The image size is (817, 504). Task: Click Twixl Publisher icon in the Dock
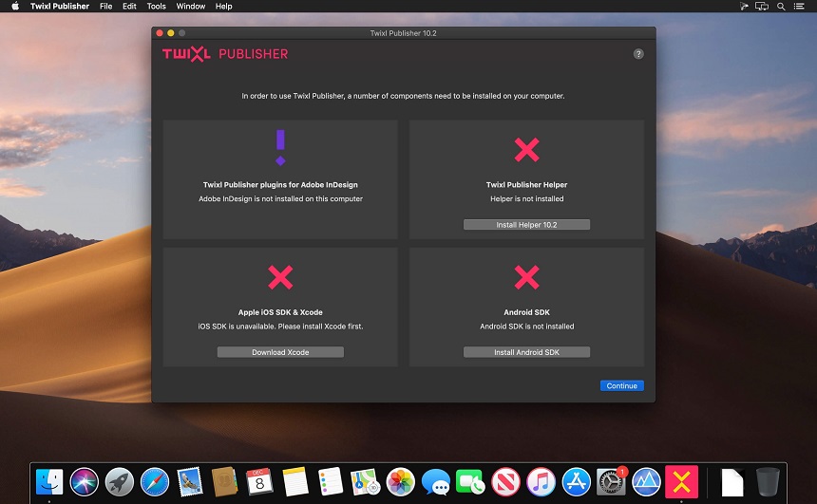(681, 481)
